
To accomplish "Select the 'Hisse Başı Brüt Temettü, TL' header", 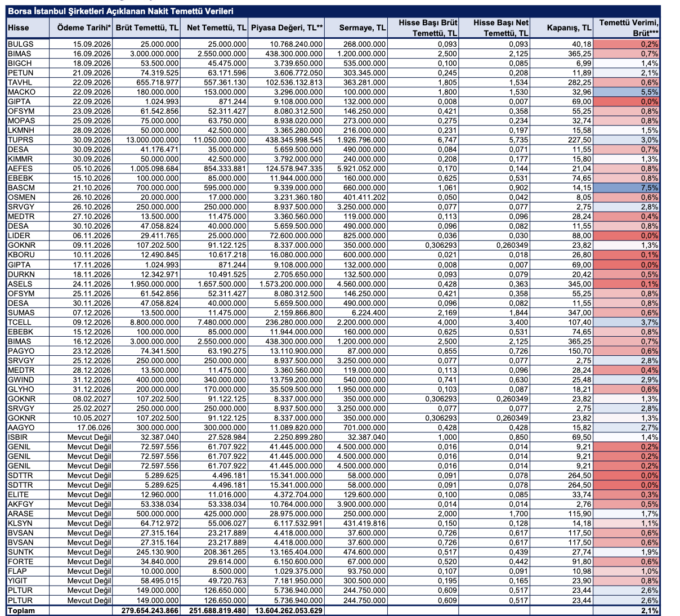I will [428, 28].
